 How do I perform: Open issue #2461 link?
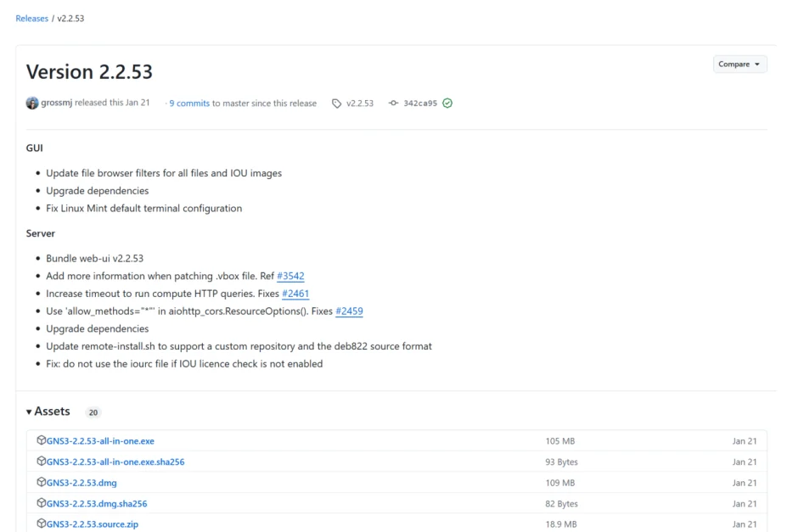coord(295,294)
